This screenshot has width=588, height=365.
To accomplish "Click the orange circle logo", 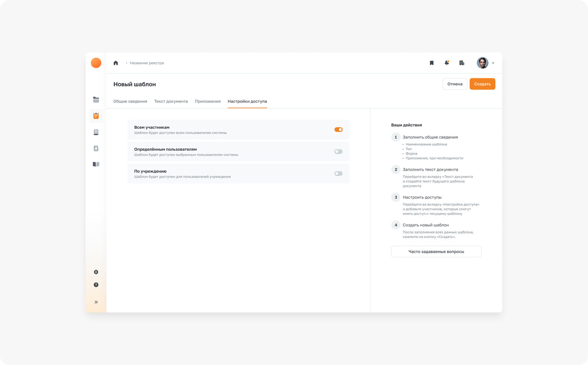I will (96, 63).
